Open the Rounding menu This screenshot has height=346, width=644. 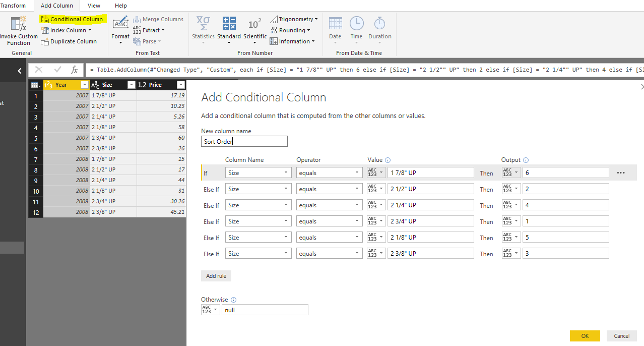290,30
